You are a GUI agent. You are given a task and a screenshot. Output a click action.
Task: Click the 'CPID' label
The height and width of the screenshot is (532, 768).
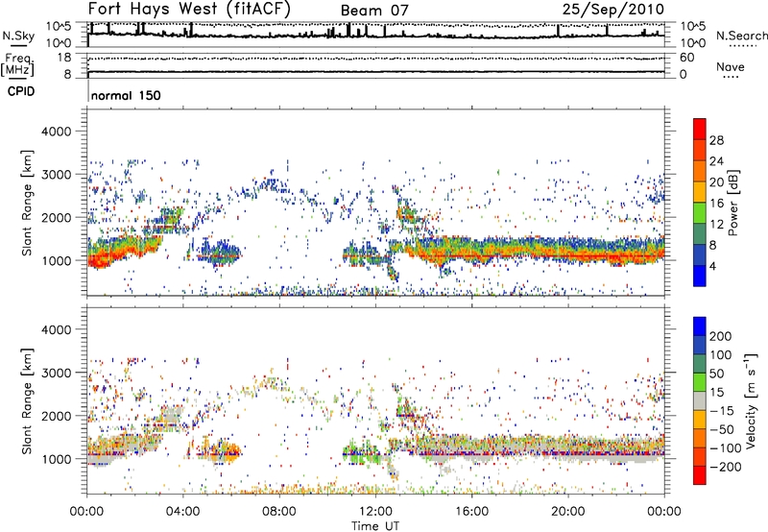coord(21,91)
